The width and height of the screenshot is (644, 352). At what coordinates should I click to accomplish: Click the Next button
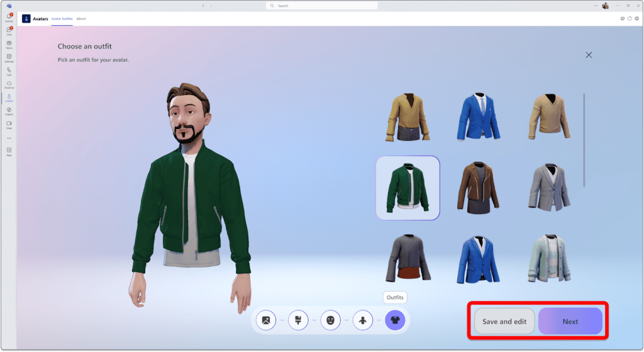pos(570,322)
